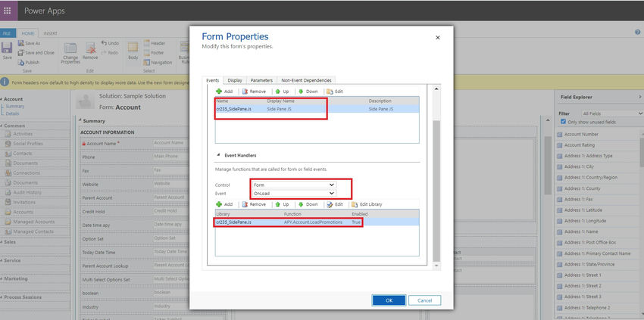
Task: Click Remove in the form libraries toolbar
Action: [254, 92]
